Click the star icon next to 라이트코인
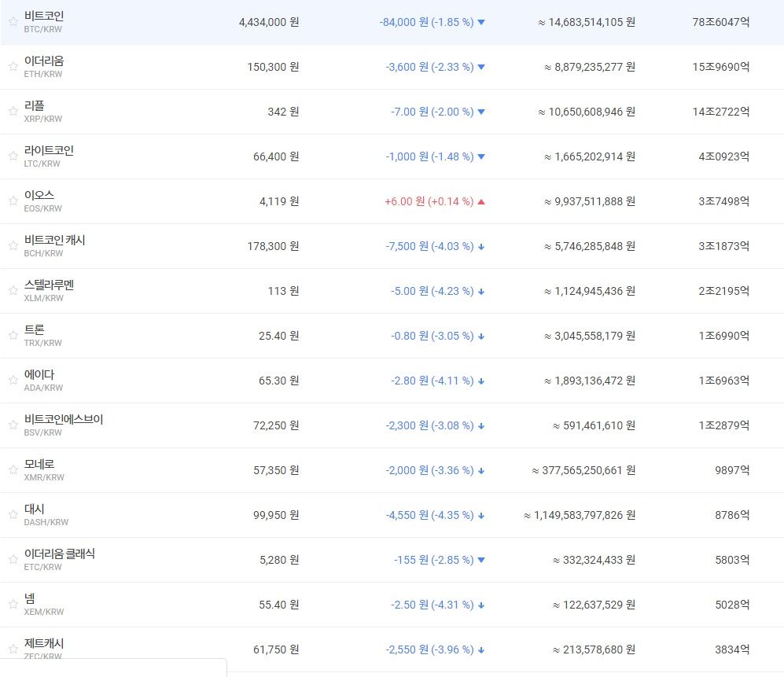 coord(13,156)
